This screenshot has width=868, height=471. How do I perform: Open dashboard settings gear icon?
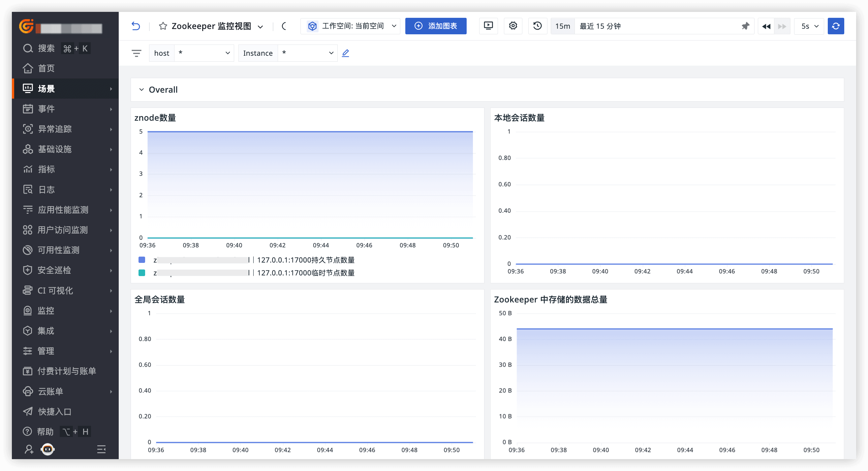tap(513, 26)
